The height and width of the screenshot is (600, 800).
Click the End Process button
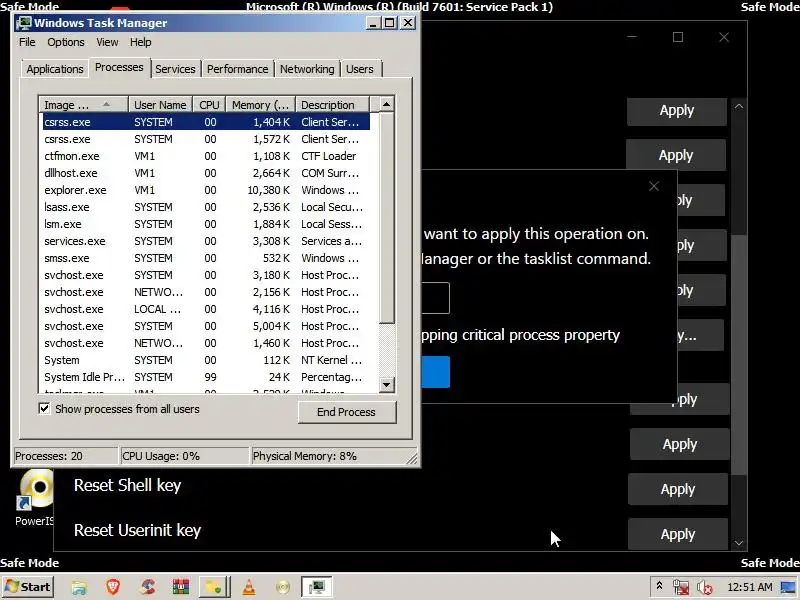[346, 412]
